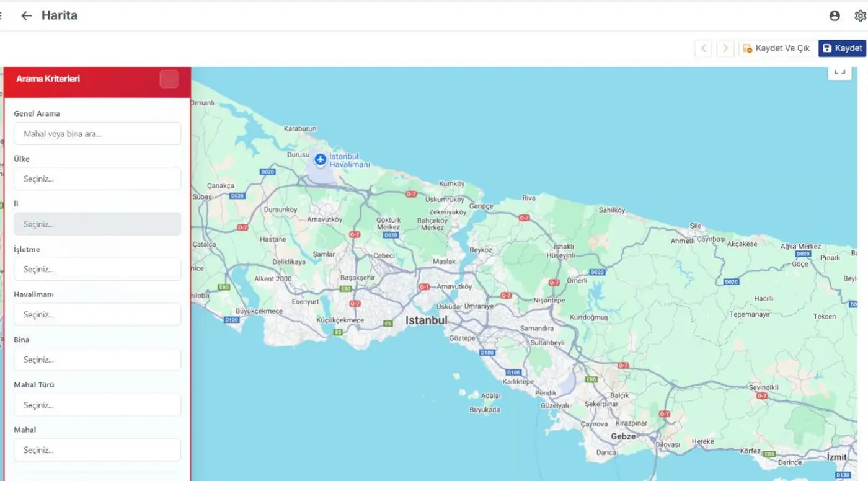
Task: Open settings with the gear icon
Action: point(860,15)
